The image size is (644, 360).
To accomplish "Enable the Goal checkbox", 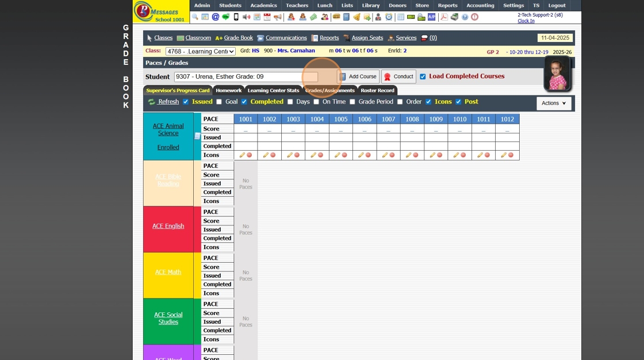I will coord(219,102).
